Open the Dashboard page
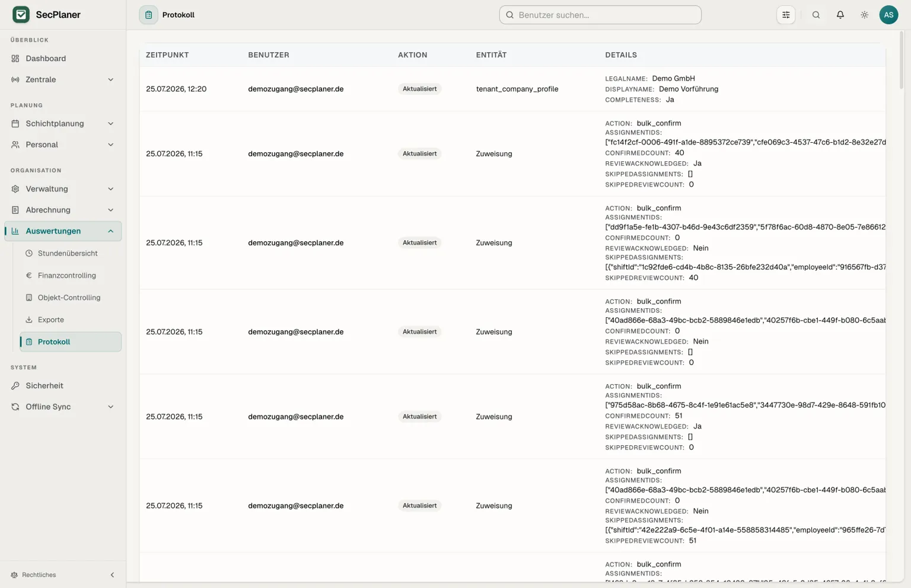The width and height of the screenshot is (911, 588). click(x=63, y=59)
